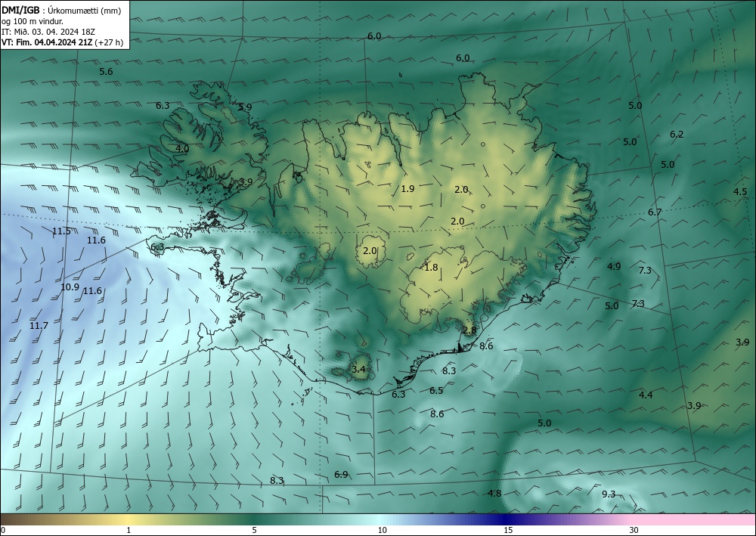Select the 11.5 value offshore
The image size is (756, 536).
tap(62, 231)
